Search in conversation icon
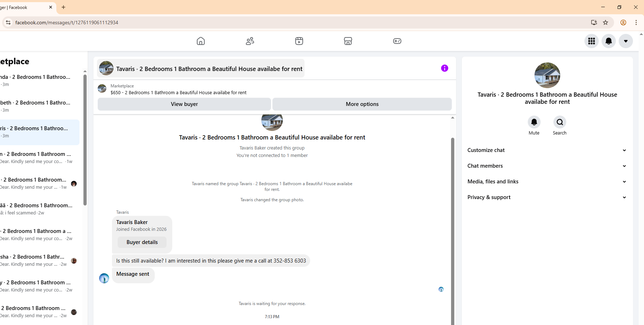Image resolution: width=644 pixels, height=325 pixels. (560, 122)
